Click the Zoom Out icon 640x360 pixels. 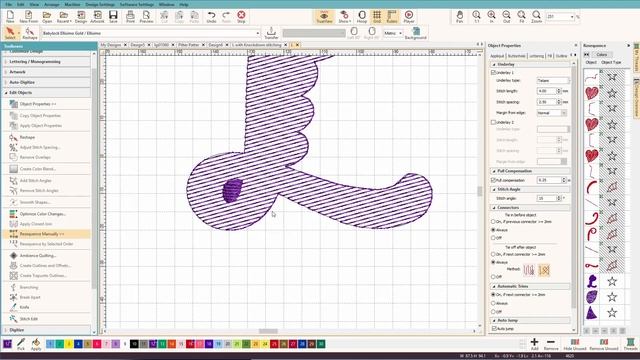click(x=507, y=17)
